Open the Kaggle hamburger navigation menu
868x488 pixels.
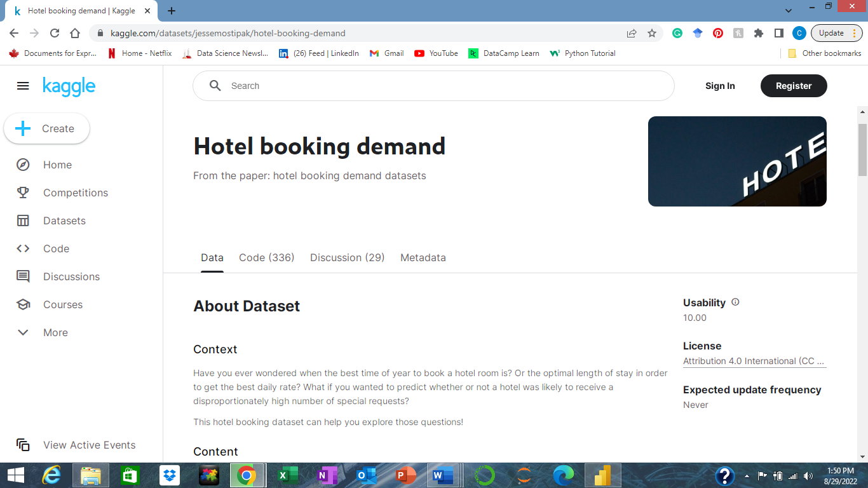[x=23, y=86]
